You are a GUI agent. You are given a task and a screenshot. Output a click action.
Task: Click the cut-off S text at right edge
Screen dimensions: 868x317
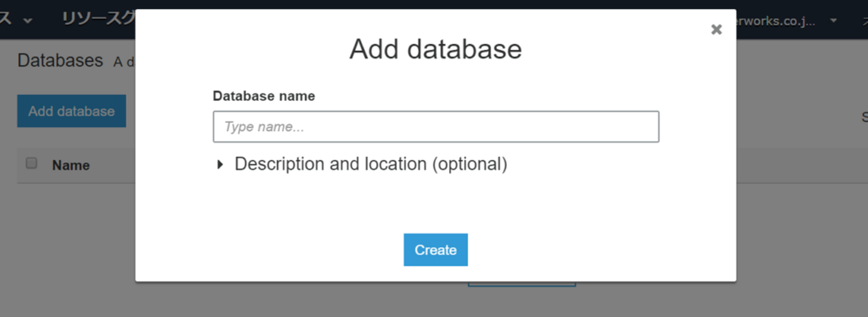(x=864, y=118)
